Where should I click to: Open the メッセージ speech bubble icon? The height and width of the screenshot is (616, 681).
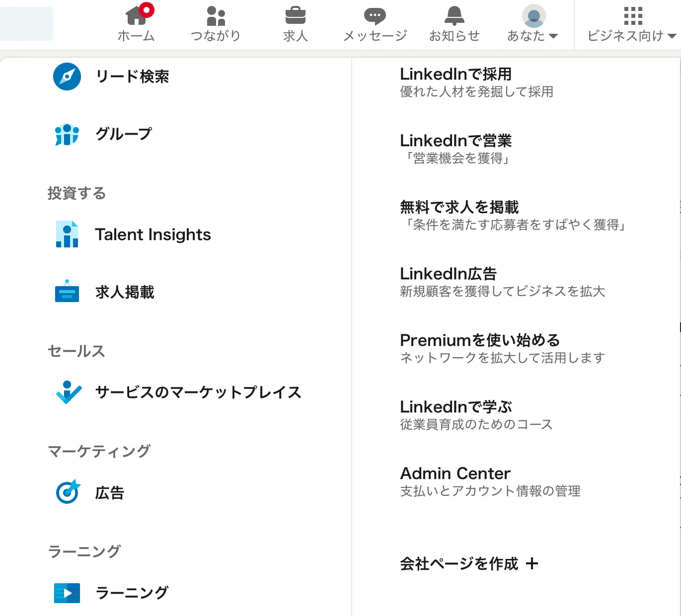tap(375, 16)
